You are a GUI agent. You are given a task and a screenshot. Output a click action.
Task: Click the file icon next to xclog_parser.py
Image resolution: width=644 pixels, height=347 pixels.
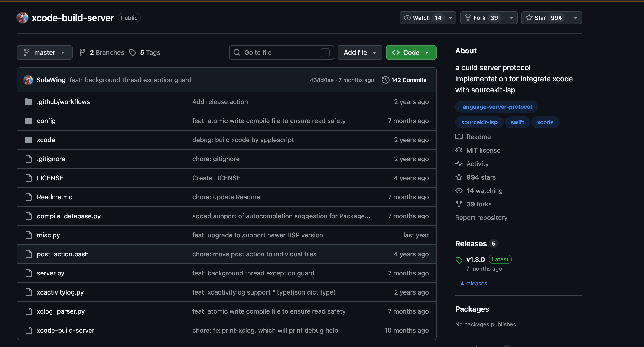[29, 311]
